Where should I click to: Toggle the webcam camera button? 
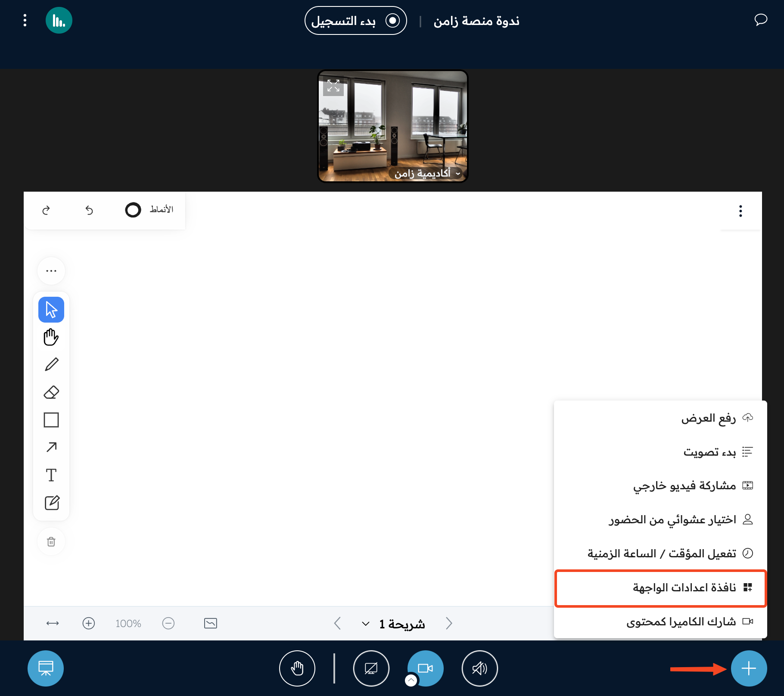point(426,668)
